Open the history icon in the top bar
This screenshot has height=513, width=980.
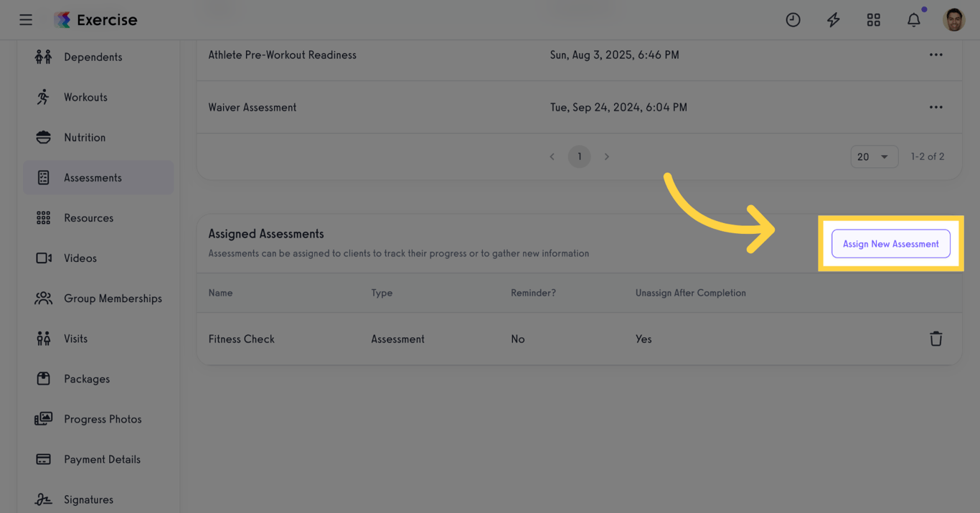[793, 19]
